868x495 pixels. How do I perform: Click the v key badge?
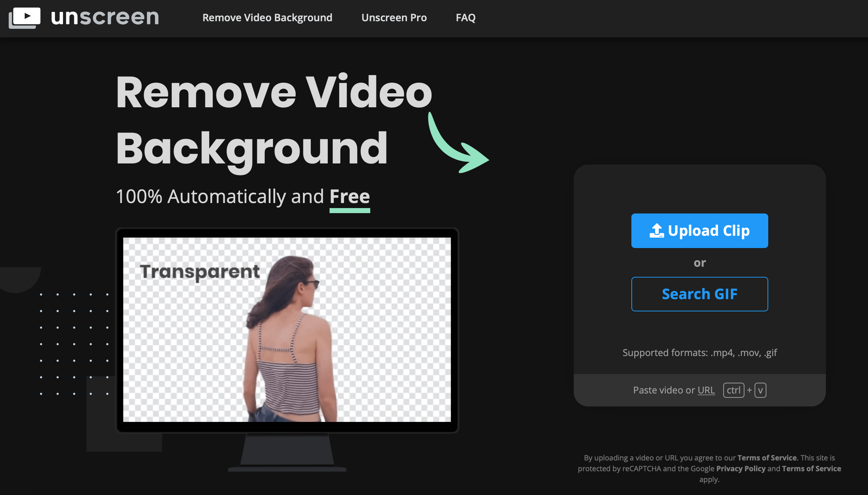[x=760, y=390]
